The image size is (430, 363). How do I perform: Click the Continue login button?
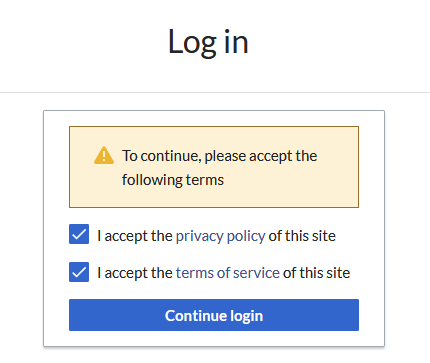pos(214,315)
